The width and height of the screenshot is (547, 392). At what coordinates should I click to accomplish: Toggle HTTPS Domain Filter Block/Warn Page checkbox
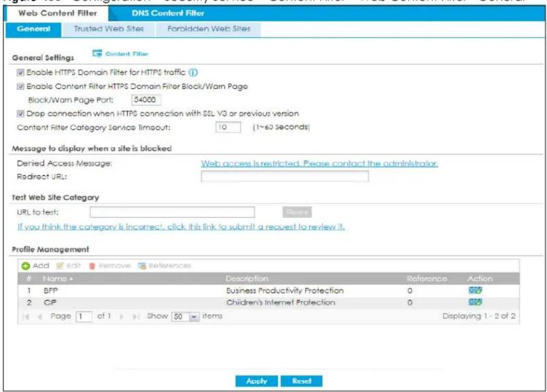(20, 87)
